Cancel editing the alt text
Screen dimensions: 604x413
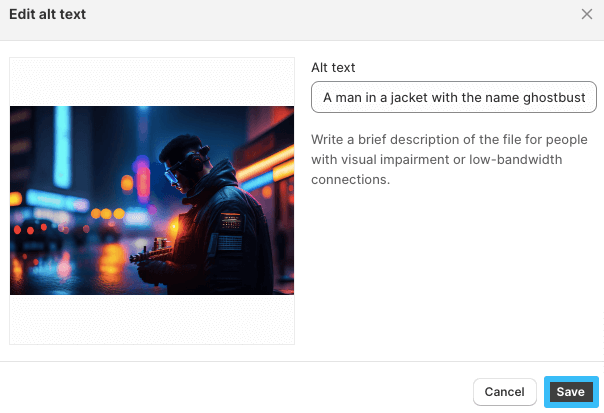(x=504, y=392)
